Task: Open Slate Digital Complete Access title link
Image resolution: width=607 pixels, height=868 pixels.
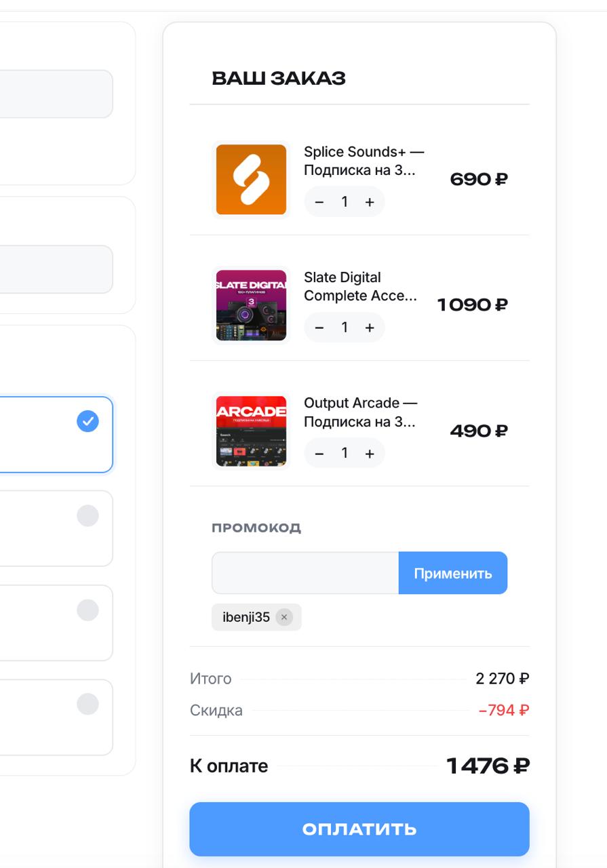Action: pyautogui.click(x=360, y=286)
